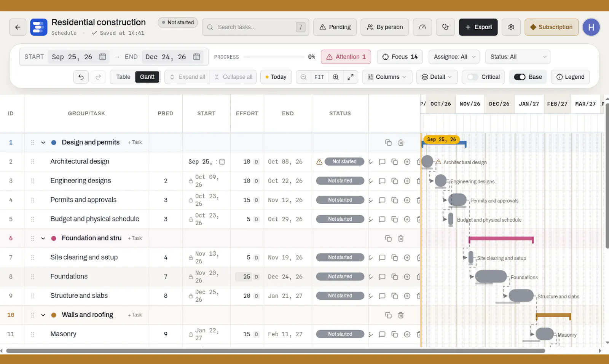609x364 pixels.
Task: Click add icon in Foundations row
Action: pyautogui.click(x=407, y=277)
